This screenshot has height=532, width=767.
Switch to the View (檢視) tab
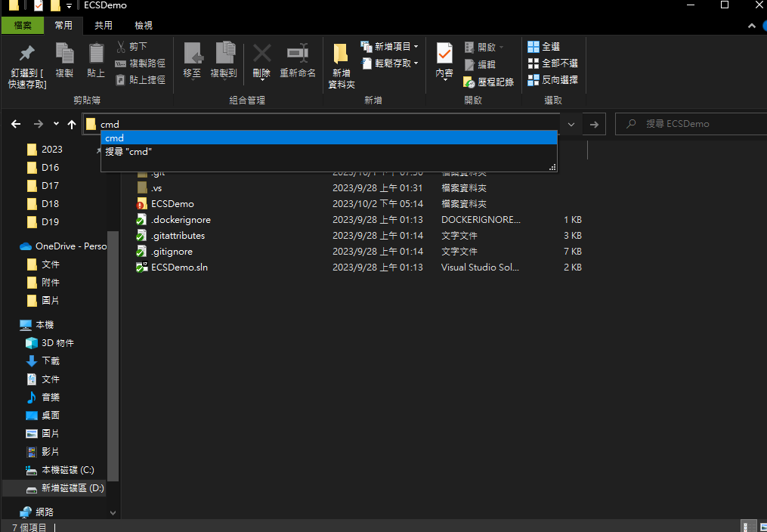144,26
